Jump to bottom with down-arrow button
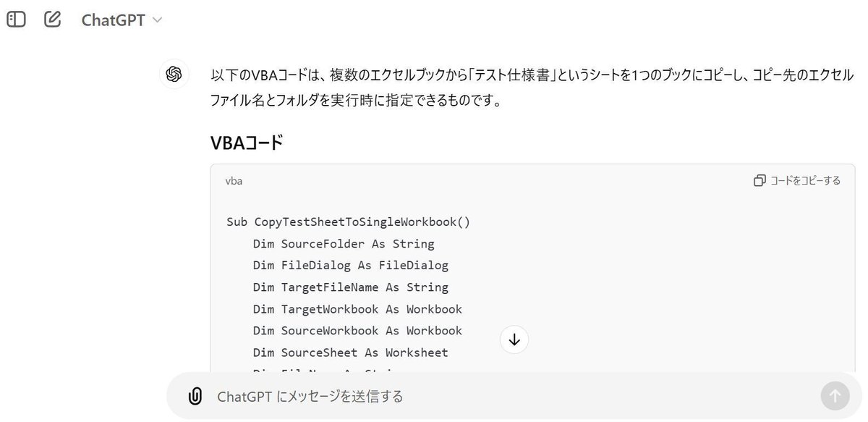The width and height of the screenshot is (868, 422). (x=514, y=339)
